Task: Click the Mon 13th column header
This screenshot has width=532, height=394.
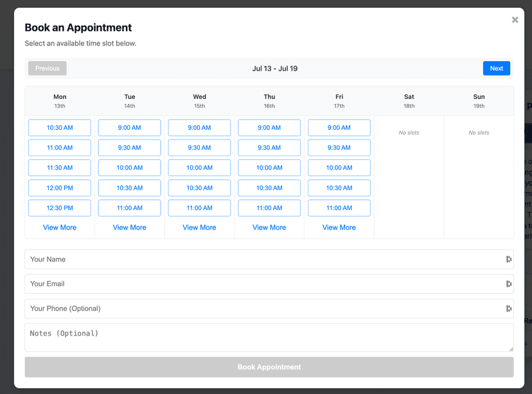Action: [x=60, y=101]
